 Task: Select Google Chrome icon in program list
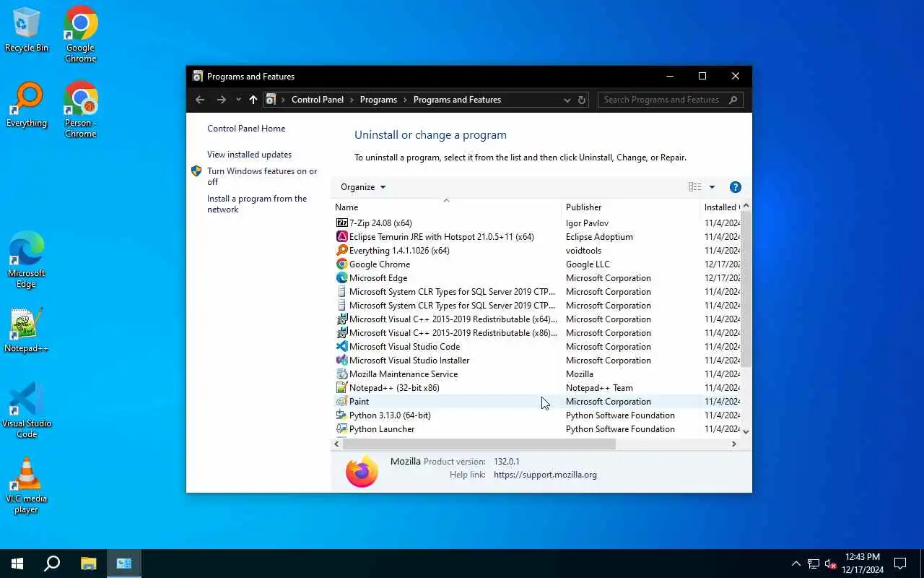point(342,264)
